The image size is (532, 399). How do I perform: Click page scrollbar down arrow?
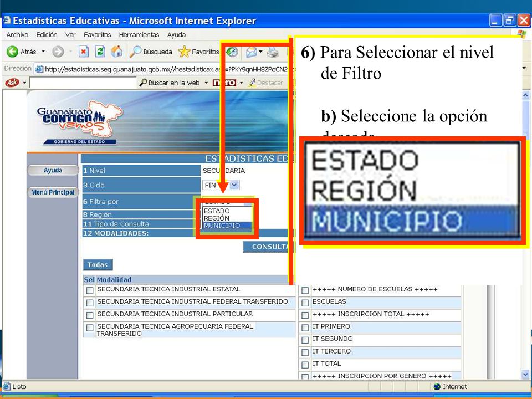tap(525, 374)
